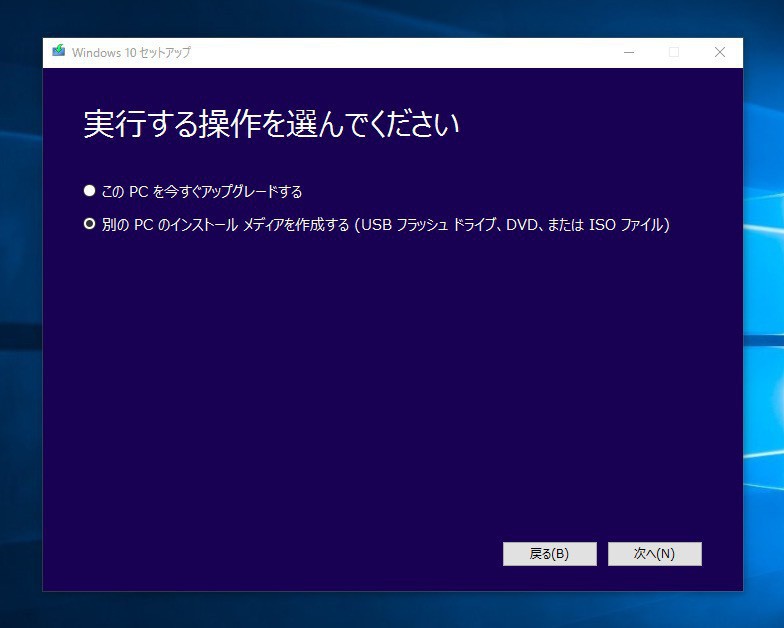Screen dimensions: 784x628
Task: Close the Windows 10 セットアップ window
Action: click(720, 52)
